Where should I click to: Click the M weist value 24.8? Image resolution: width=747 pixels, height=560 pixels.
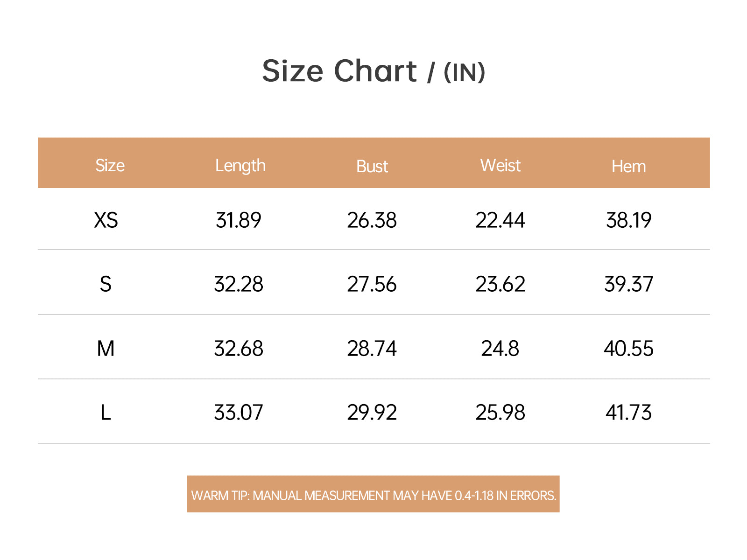point(500,349)
